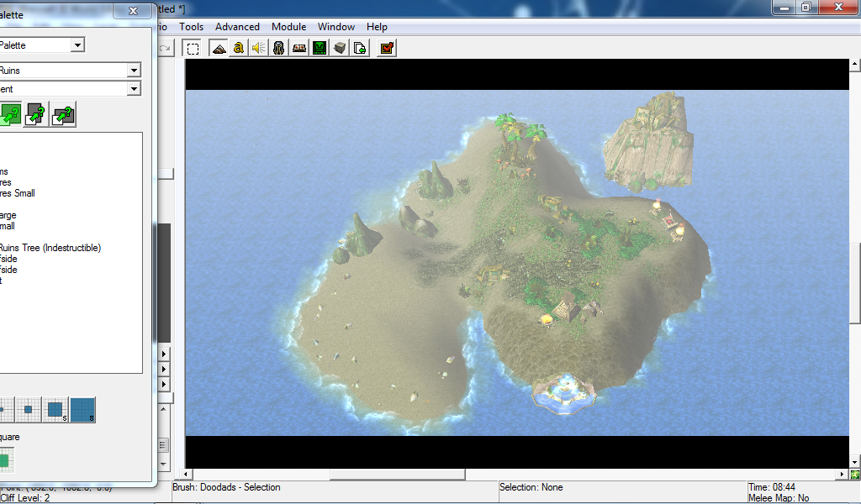Image resolution: width=861 pixels, height=504 pixels.
Task: Open the Module menu
Action: click(x=289, y=27)
